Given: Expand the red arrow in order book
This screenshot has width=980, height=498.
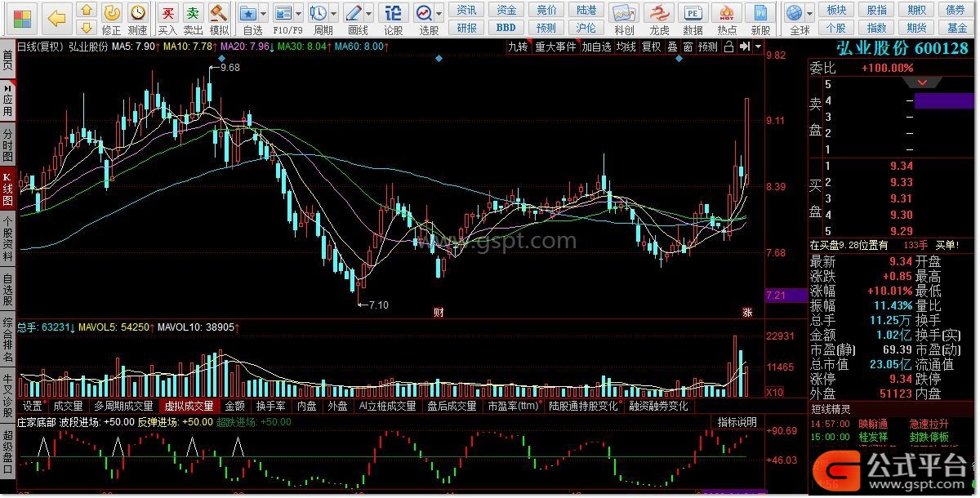Looking at the screenshot, I should coord(923,82).
